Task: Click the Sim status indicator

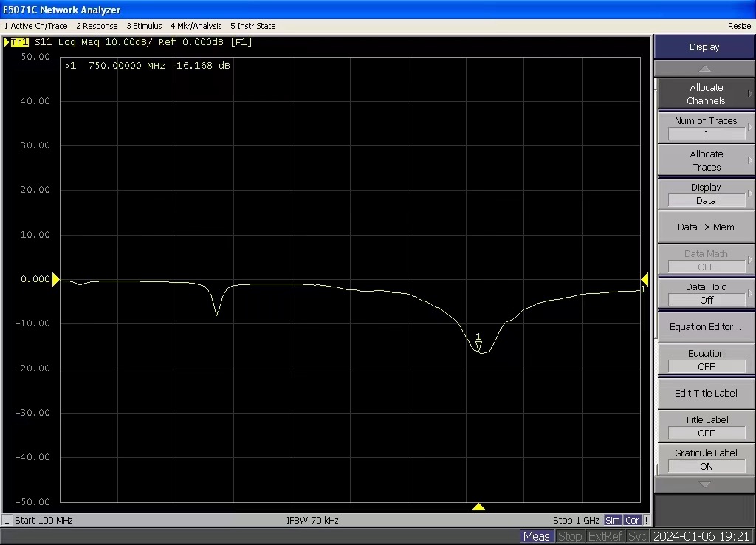Action: coord(613,520)
